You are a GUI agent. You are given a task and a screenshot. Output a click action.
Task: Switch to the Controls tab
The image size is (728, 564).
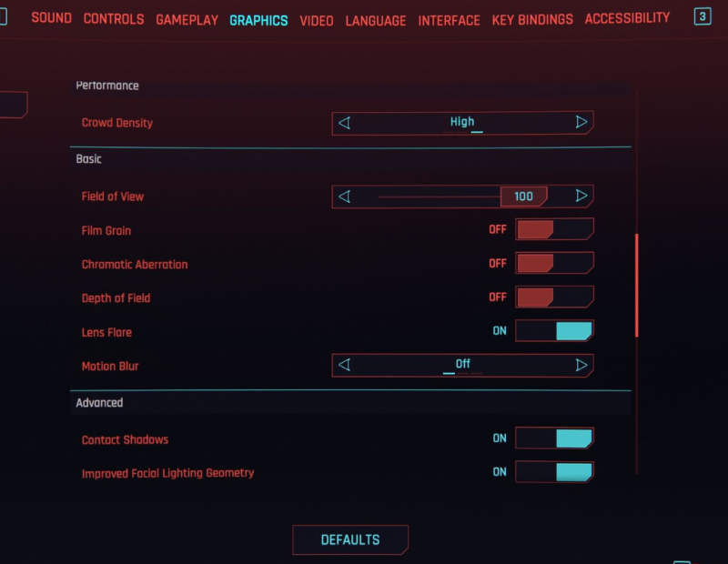(114, 19)
